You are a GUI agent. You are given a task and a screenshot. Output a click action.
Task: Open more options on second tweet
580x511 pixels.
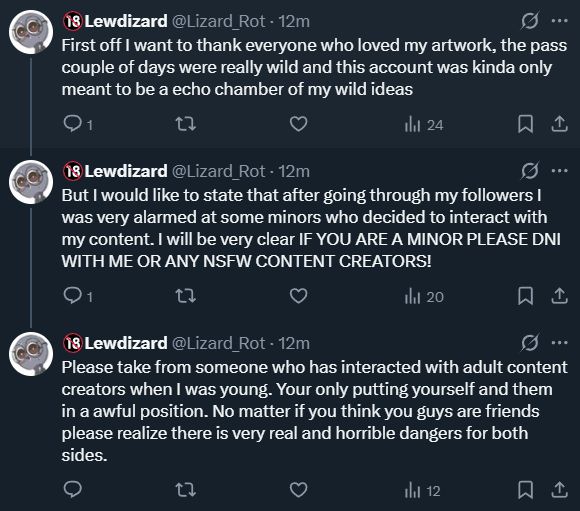click(559, 171)
